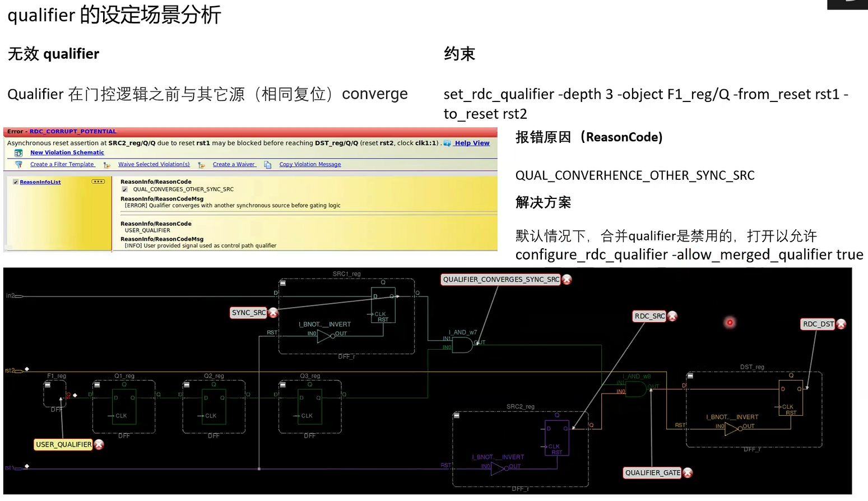This screenshot has width=868, height=501.
Task: Close the RDC_DST annotation marker
Action: pos(841,324)
